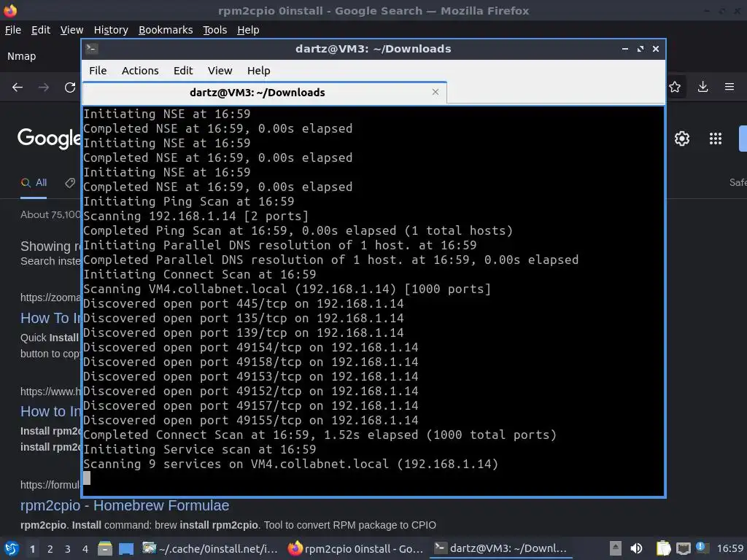Click the update notifier tray icon
Viewport: 747px width, 560px height.
click(701, 547)
